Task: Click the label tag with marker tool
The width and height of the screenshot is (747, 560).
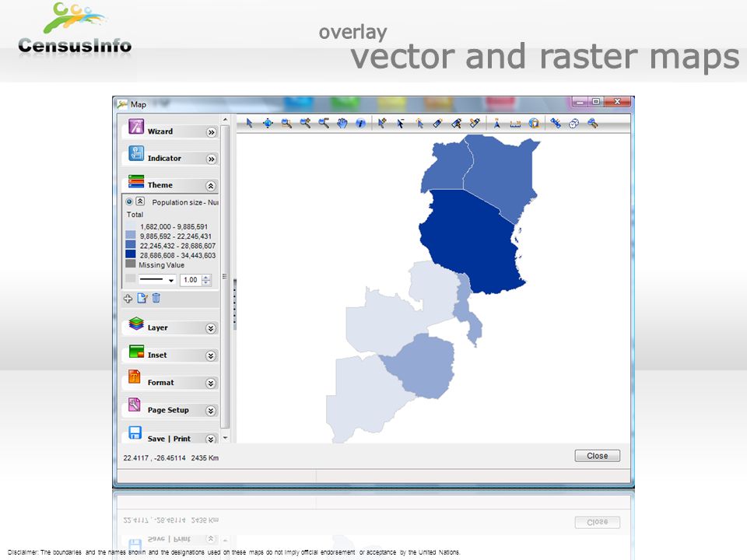Action: coord(456,124)
